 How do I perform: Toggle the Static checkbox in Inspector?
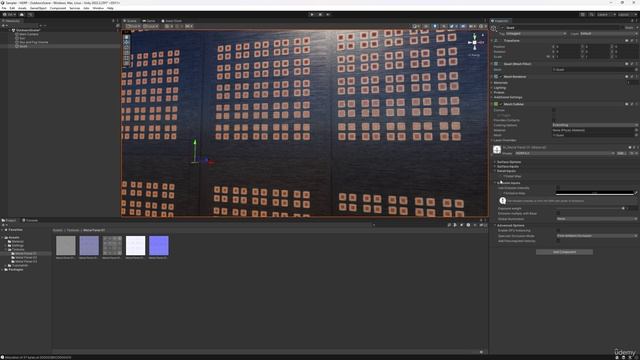[623, 28]
